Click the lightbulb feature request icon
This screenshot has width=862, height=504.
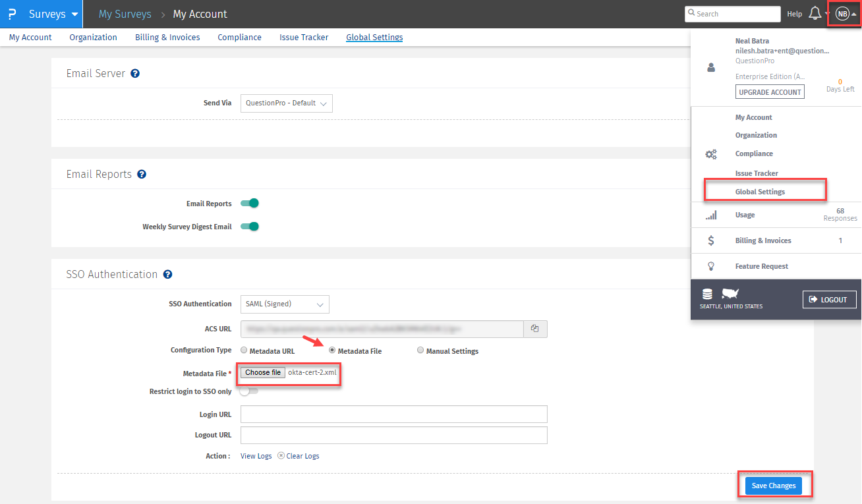[710, 266]
